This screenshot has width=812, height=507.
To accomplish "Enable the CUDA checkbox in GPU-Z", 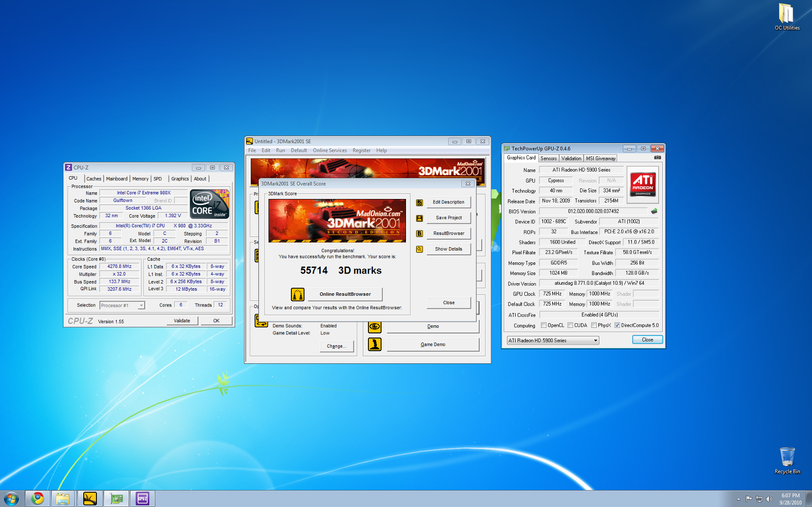I will point(570,325).
